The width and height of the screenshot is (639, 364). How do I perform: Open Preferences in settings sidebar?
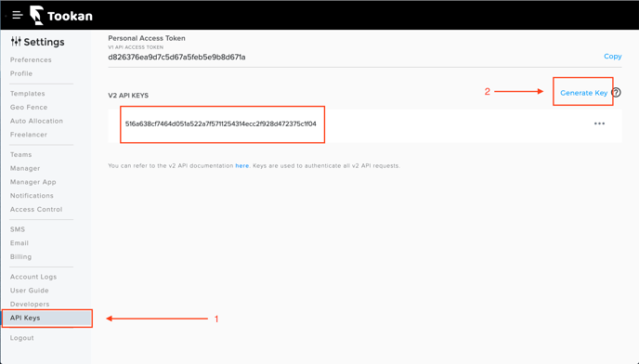31,60
